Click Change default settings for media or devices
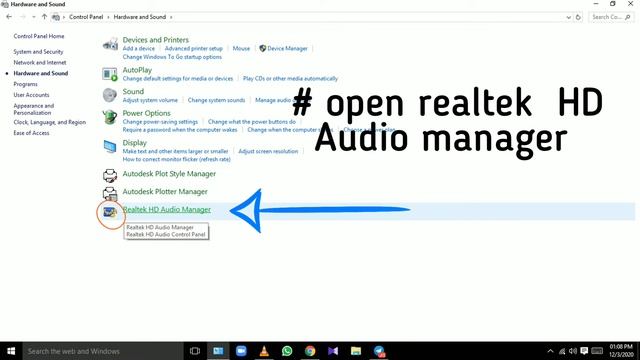The height and width of the screenshot is (360, 640). pos(178,78)
